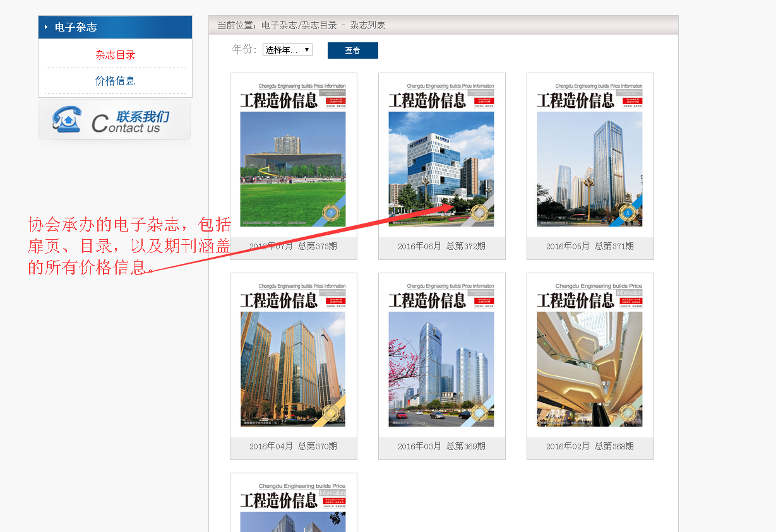Open the 2016年07月 总第373期 magazine cover

(x=293, y=155)
